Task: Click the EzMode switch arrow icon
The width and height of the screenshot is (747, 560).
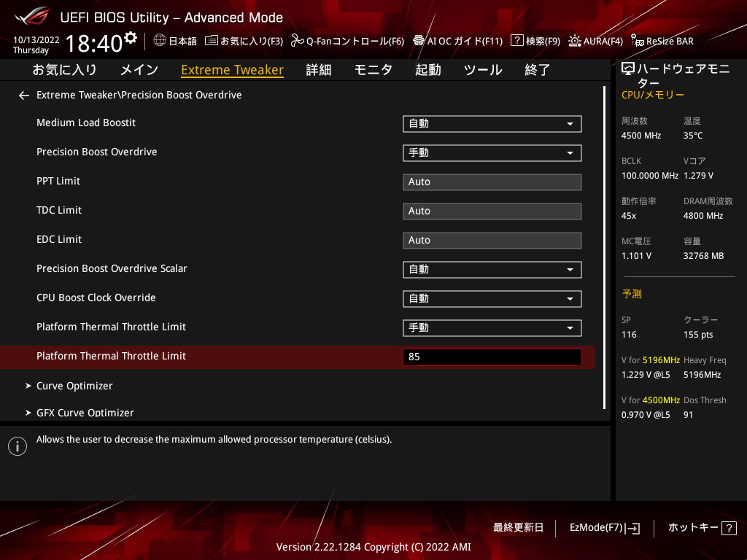Action: [x=632, y=528]
